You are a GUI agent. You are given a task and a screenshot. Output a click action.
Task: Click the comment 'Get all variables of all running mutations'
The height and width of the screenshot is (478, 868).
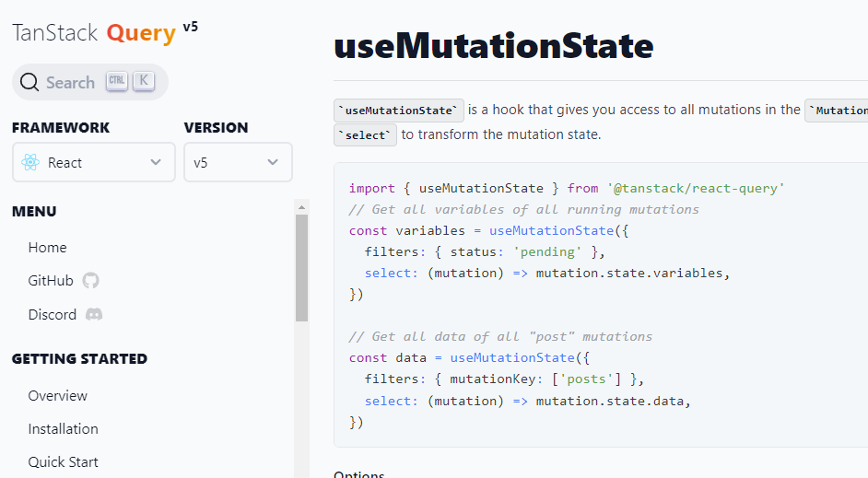[x=523, y=209]
